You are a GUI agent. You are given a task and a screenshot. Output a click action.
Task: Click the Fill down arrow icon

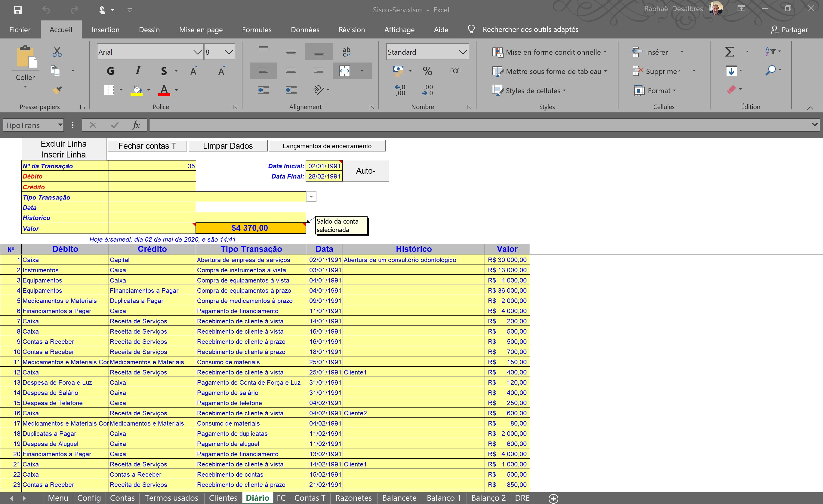[x=731, y=71]
